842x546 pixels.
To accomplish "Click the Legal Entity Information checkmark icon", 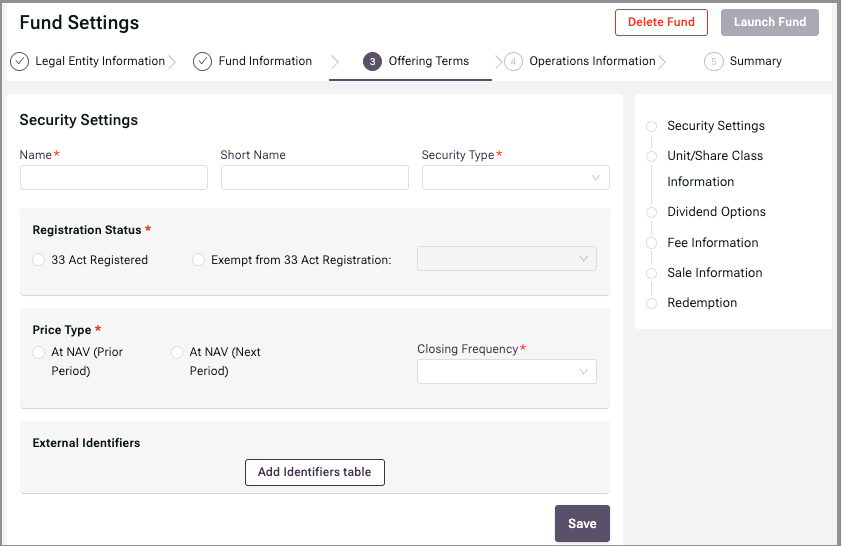I will point(19,61).
